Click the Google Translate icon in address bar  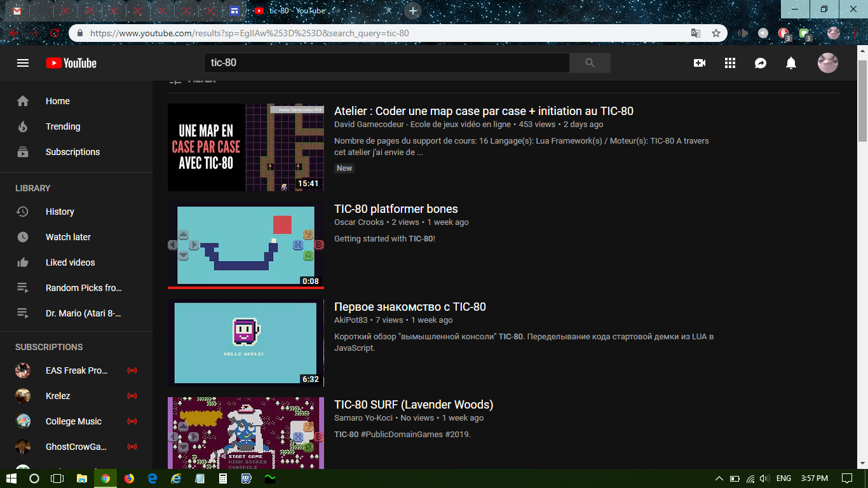(696, 33)
